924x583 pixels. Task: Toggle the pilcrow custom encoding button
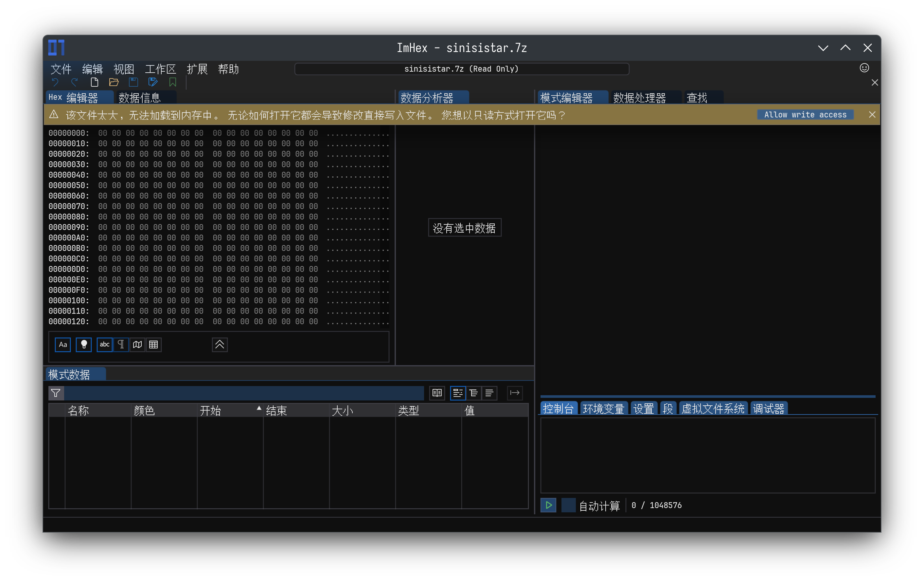coord(121,344)
